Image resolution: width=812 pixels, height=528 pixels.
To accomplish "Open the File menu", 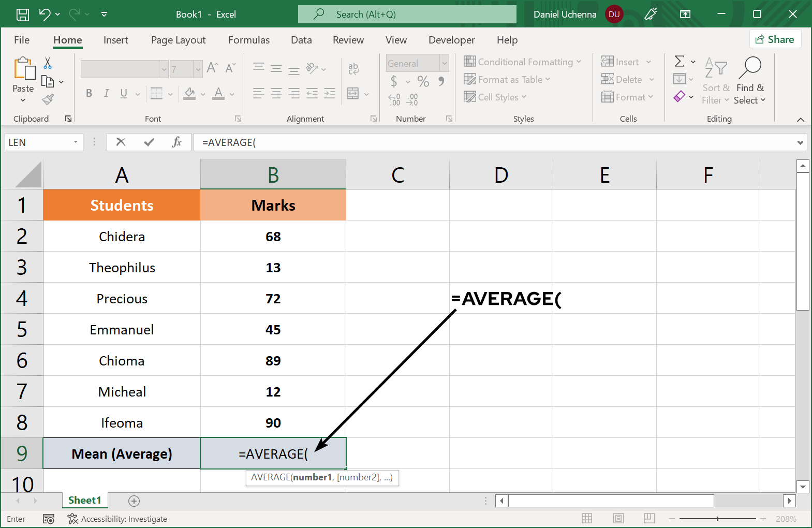I will click(22, 40).
